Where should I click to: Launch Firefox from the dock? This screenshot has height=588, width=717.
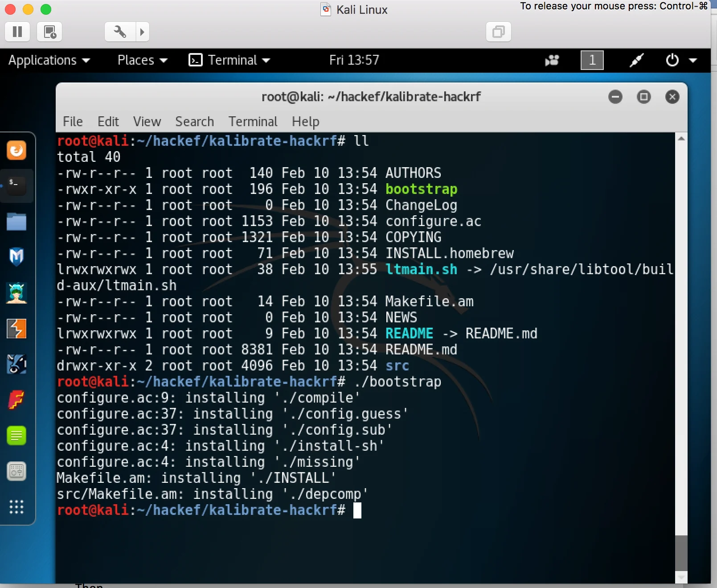pos(16,150)
